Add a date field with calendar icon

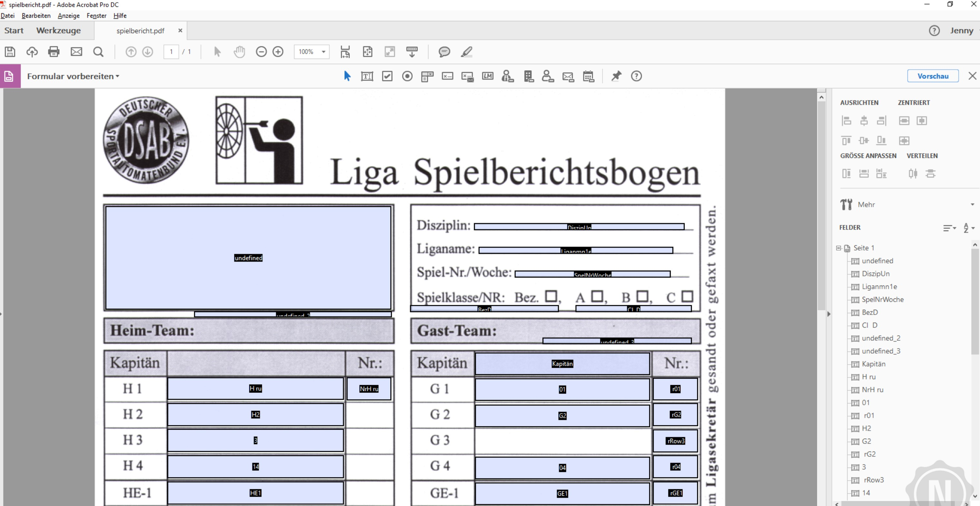(x=589, y=76)
